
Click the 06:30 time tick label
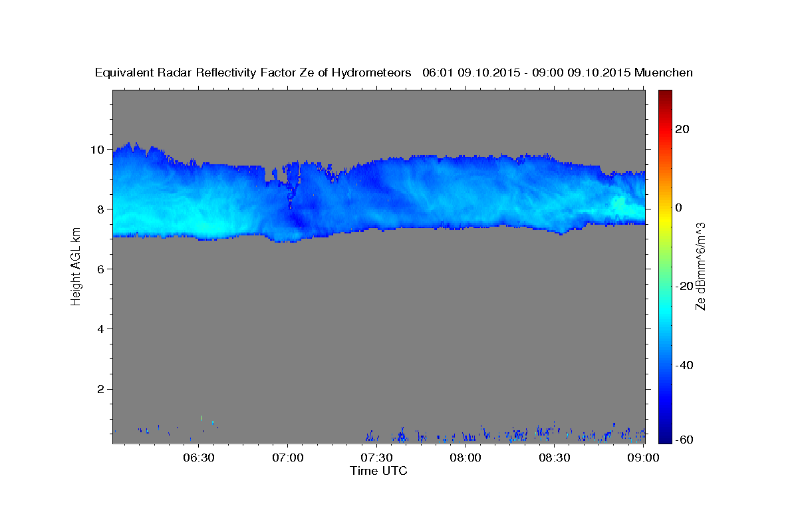198,458
